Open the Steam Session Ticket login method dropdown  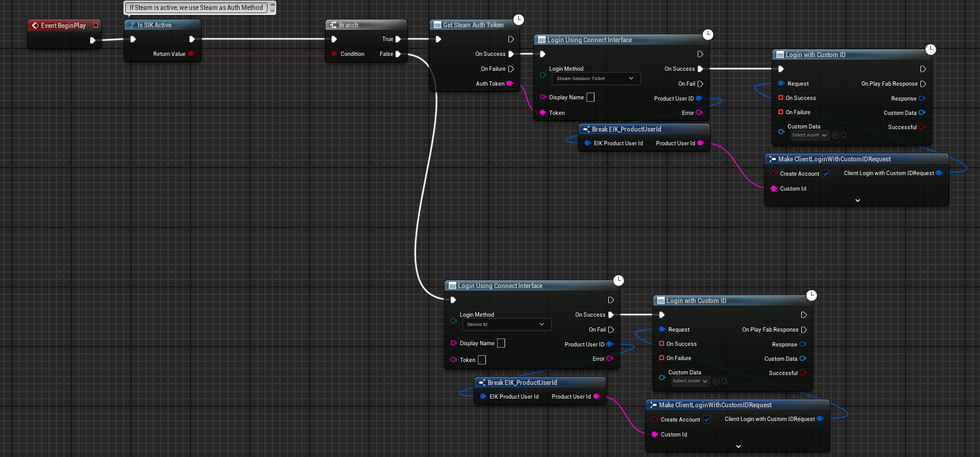(x=596, y=79)
